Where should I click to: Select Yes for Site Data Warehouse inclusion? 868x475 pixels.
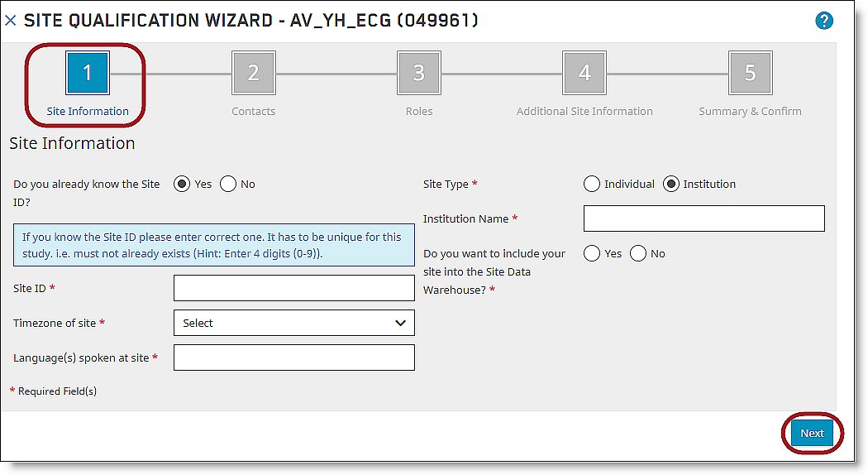592,253
